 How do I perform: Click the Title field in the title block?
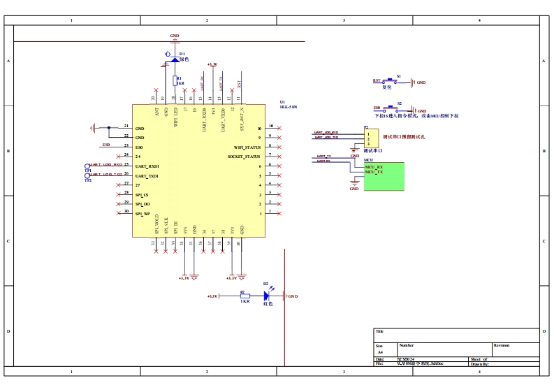(456, 335)
